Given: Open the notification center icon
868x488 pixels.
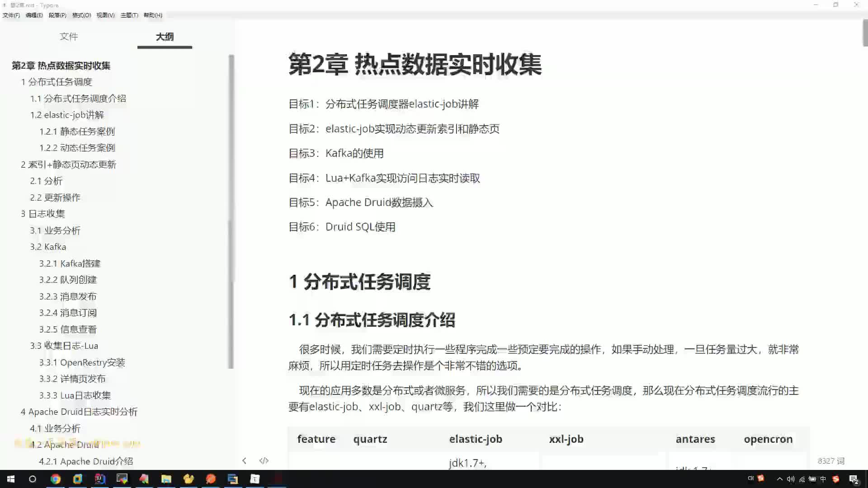Looking at the screenshot, I should [854, 479].
